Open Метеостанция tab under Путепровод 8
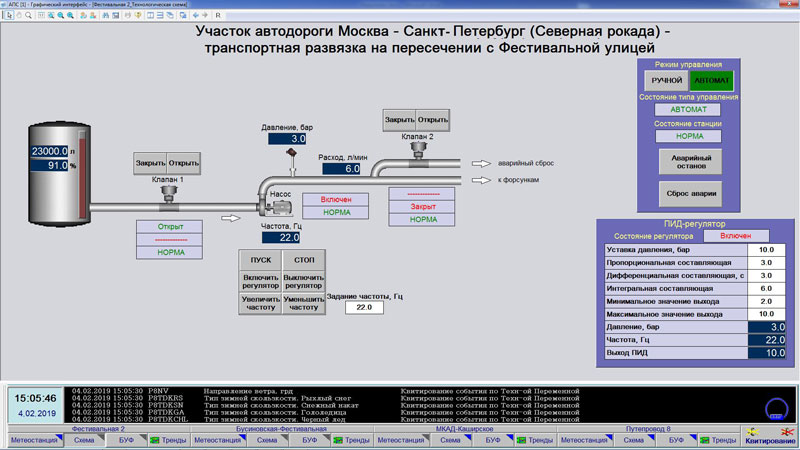This screenshot has width=800, height=450. pos(584,440)
